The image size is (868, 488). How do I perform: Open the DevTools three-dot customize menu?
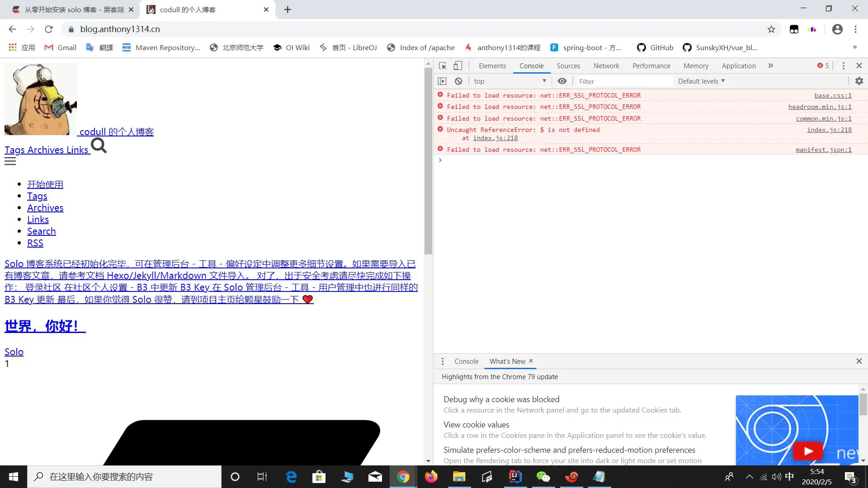[x=843, y=66]
